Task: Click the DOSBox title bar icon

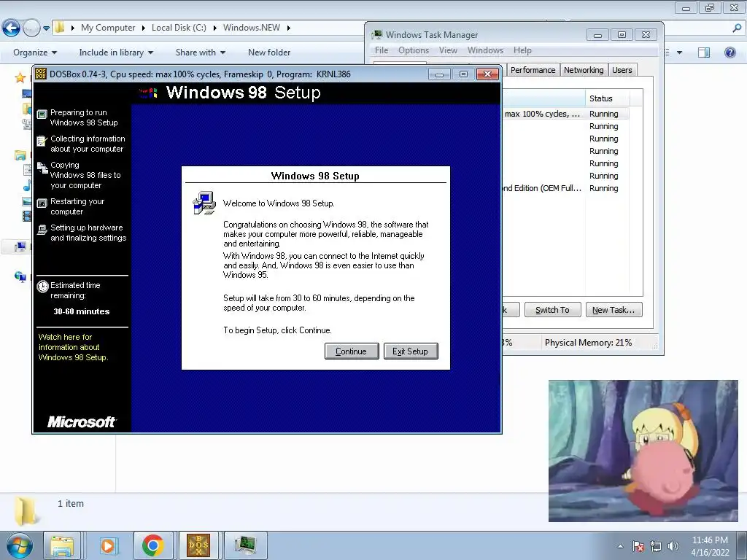Action: (41, 74)
